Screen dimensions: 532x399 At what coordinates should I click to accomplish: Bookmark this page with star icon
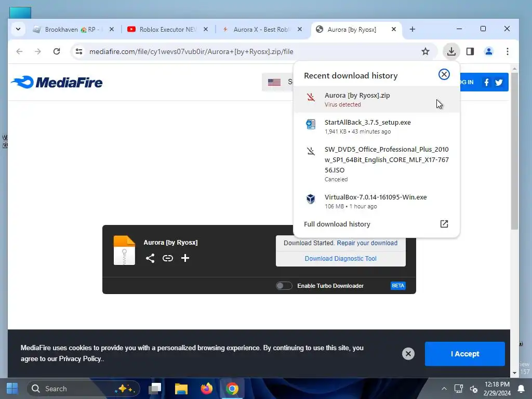coord(425,51)
